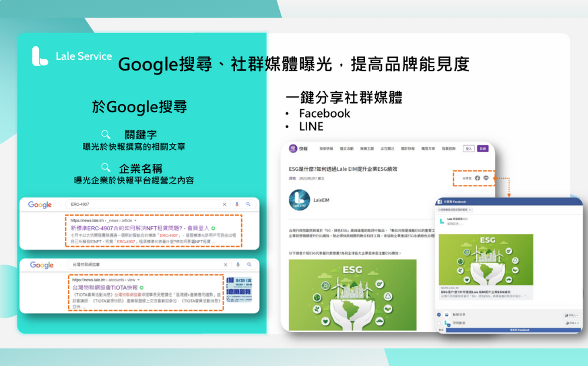This screenshot has height=366, width=588.
Task: Open 關於快報 in the 快報 nav bar
Action: [407, 149]
